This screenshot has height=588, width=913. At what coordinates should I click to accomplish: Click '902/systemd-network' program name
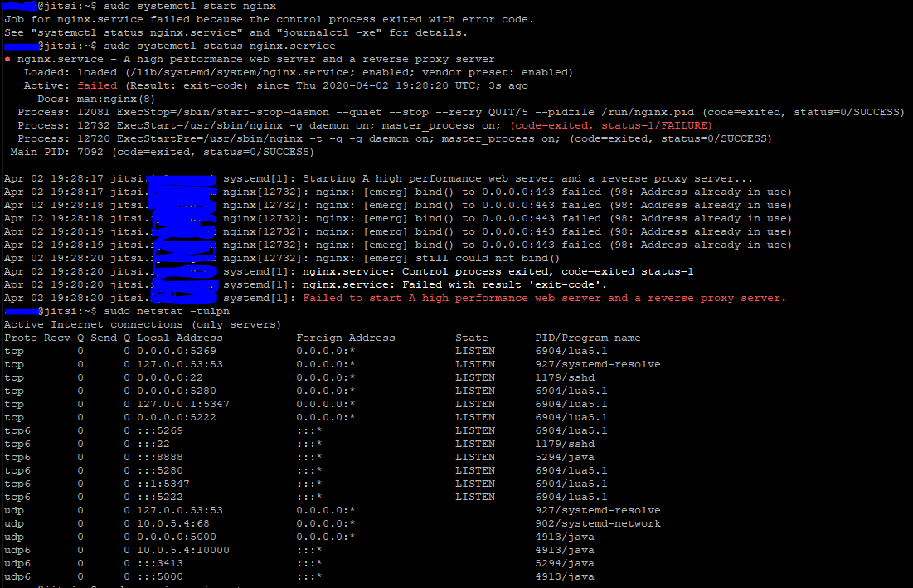pos(598,523)
